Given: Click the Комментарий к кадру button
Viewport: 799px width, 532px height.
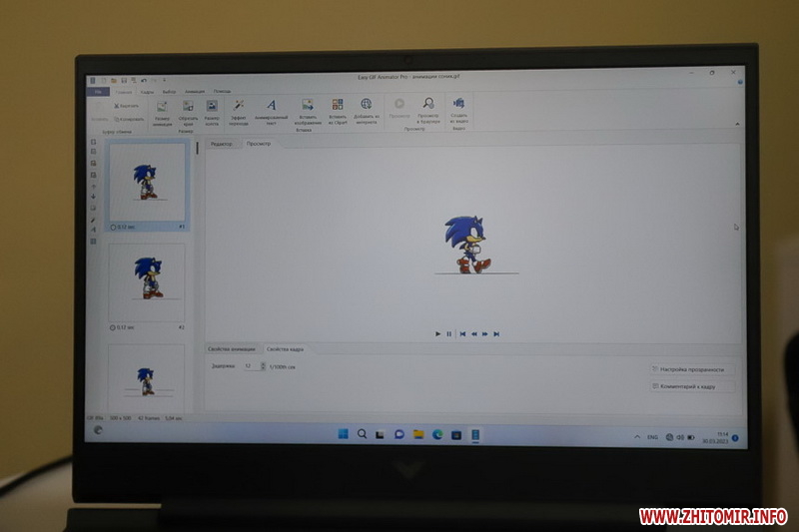Looking at the screenshot, I should [x=691, y=386].
